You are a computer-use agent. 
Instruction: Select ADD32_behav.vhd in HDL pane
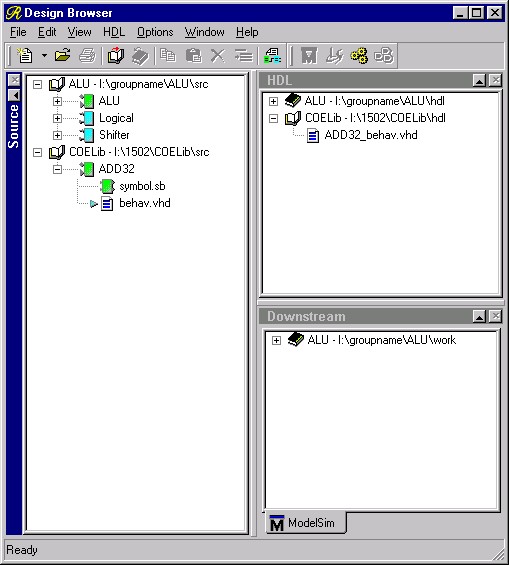click(371, 135)
